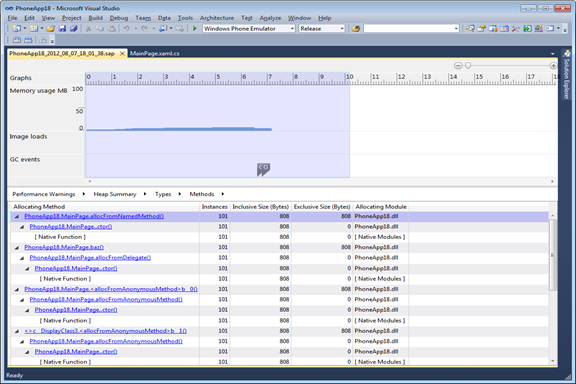
Task: Click the Open File folder icon
Action: pyautogui.click(x=51, y=28)
